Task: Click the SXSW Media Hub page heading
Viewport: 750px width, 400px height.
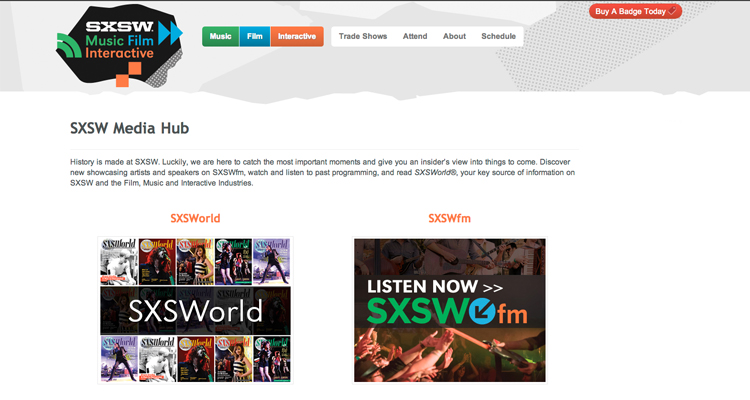Action: click(130, 128)
